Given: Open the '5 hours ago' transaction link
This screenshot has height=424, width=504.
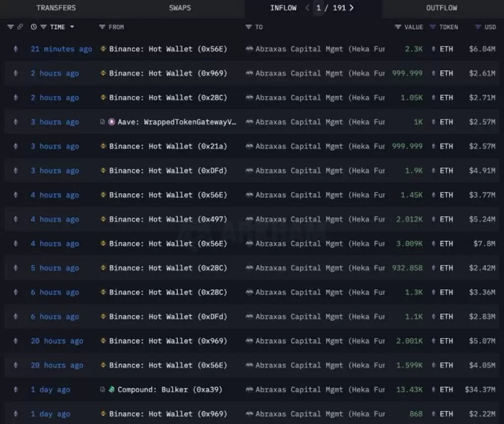Looking at the screenshot, I should pyautogui.click(x=55, y=268).
